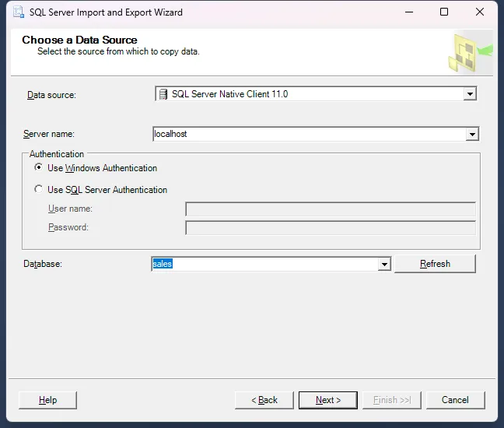Cancel the wizard

[455, 400]
